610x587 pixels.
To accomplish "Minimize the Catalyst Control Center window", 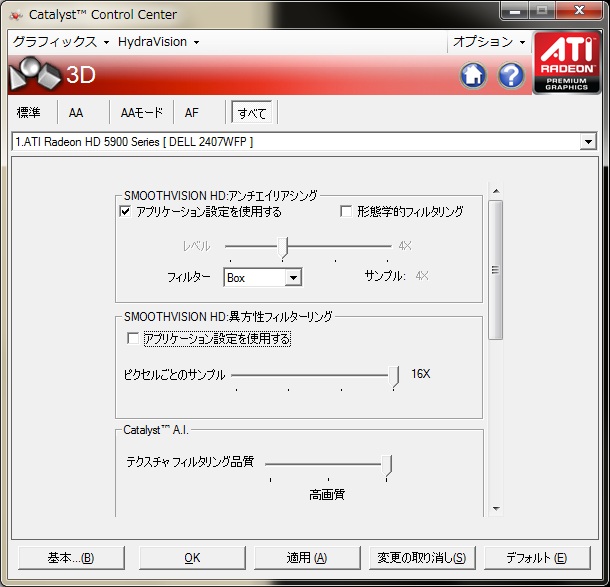I will (515, 11).
